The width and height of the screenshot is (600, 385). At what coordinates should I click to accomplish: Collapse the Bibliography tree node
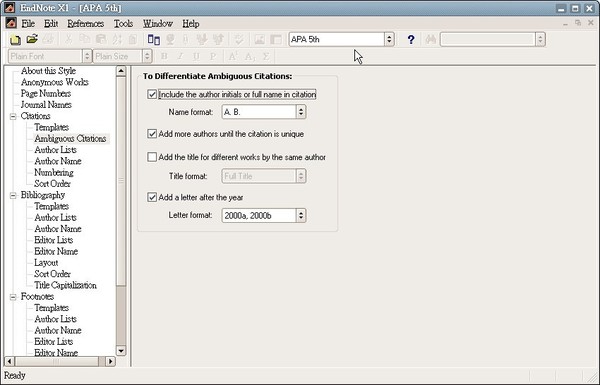pos(13,195)
